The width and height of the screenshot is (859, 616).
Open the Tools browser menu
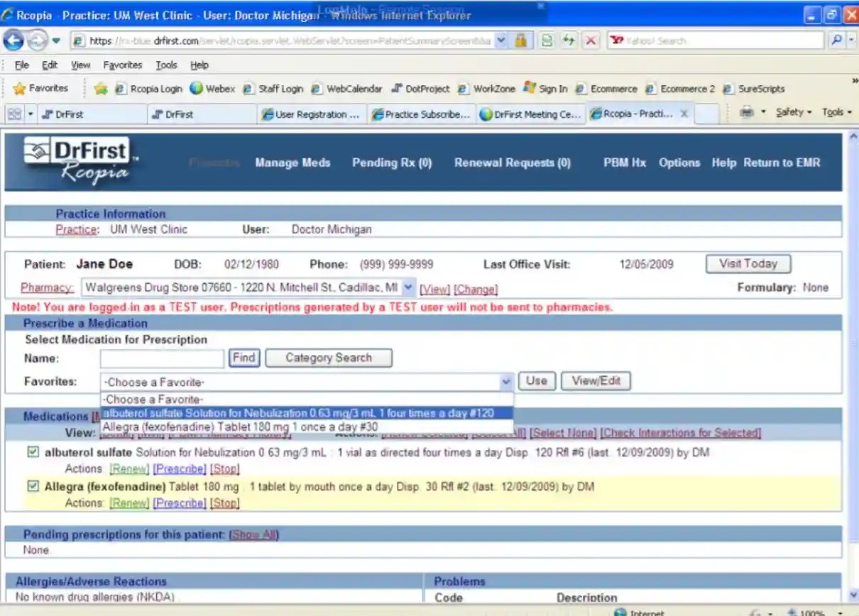(x=166, y=65)
